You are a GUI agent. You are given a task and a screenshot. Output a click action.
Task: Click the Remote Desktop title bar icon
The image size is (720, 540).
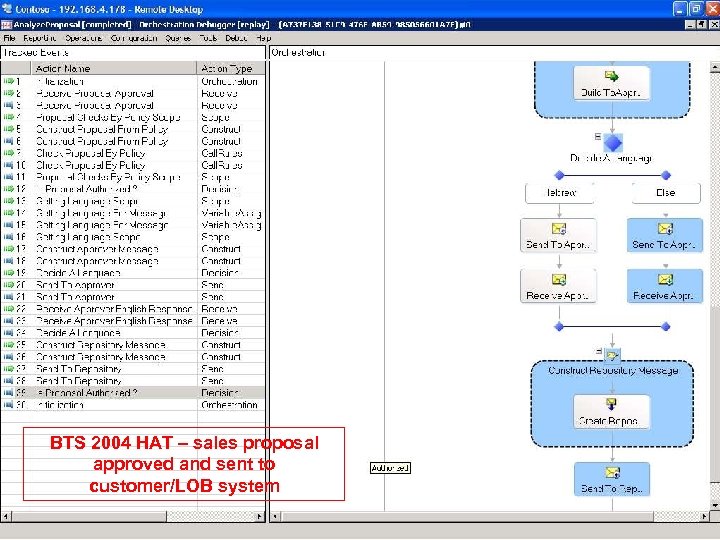click(x=6, y=8)
